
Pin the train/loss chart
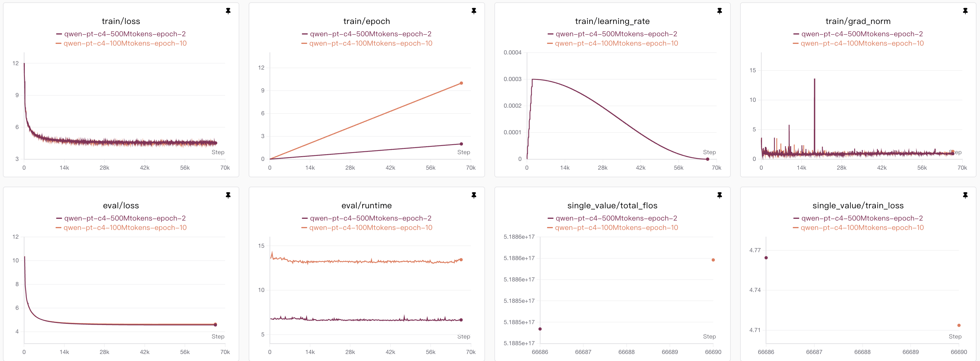(x=228, y=11)
